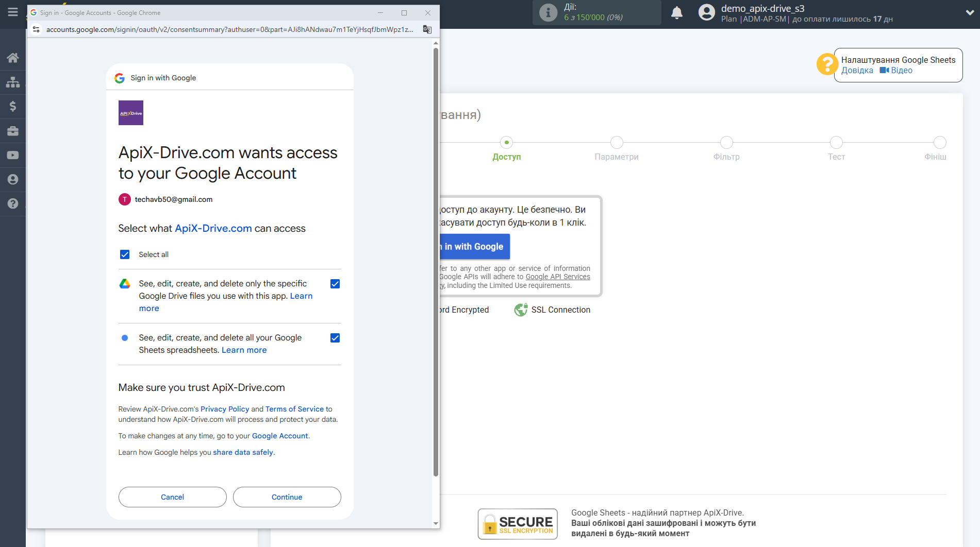This screenshot has width=980, height=547.
Task: Click the translate page icon in address bar
Action: click(427, 29)
